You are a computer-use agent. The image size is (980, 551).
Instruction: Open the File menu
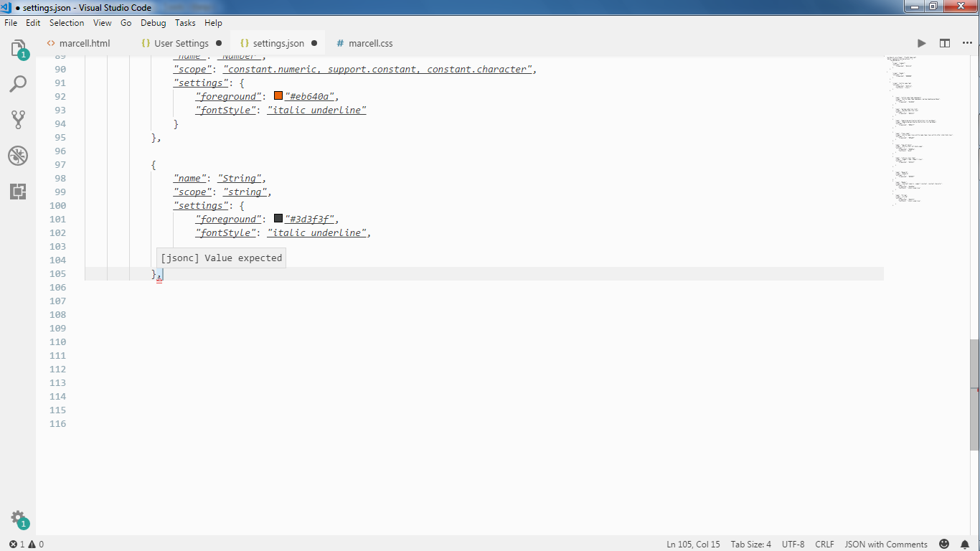pos(11,22)
